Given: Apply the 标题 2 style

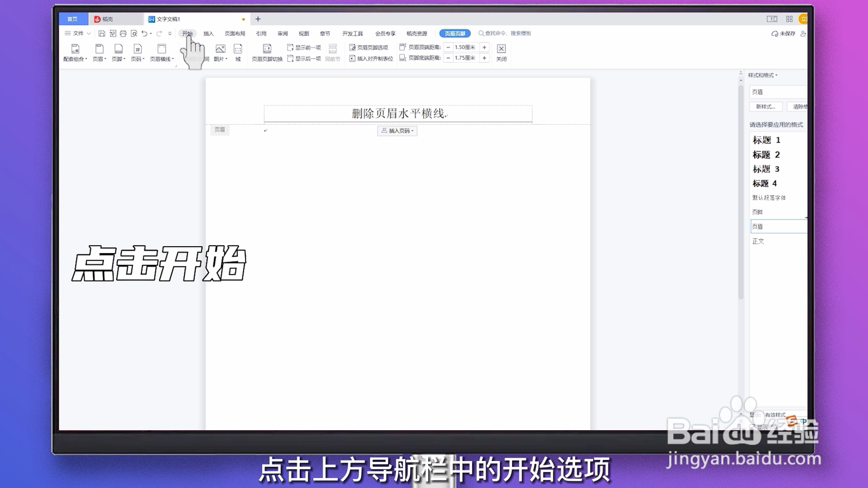Looking at the screenshot, I should pos(766,155).
